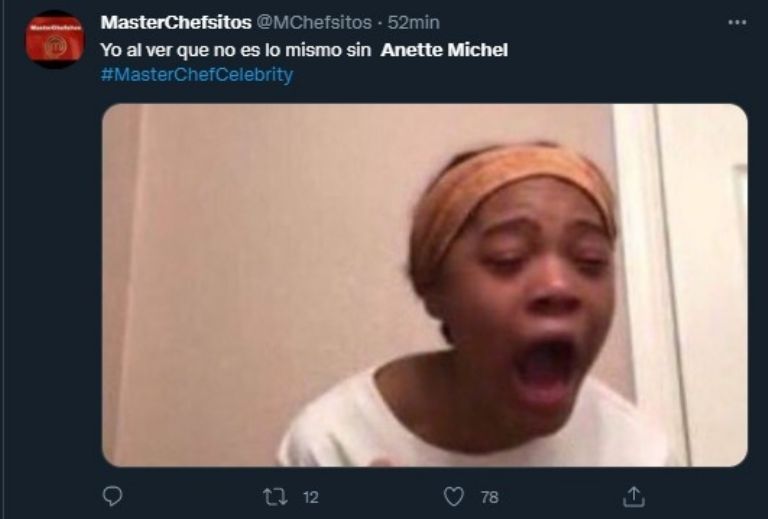Screen dimensions: 768x519
Task: Open the MasterChefsitos profile avatar
Action: tap(55, 40)
